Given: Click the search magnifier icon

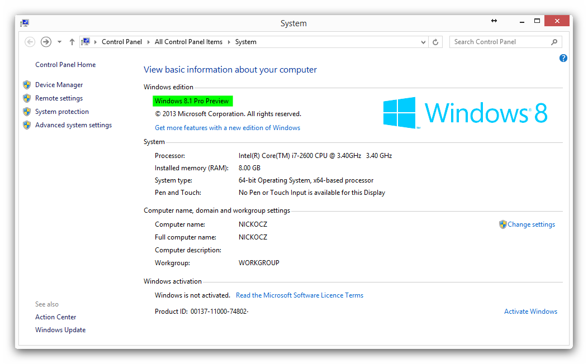Looking at the screenshot, I should pos(554,42).
